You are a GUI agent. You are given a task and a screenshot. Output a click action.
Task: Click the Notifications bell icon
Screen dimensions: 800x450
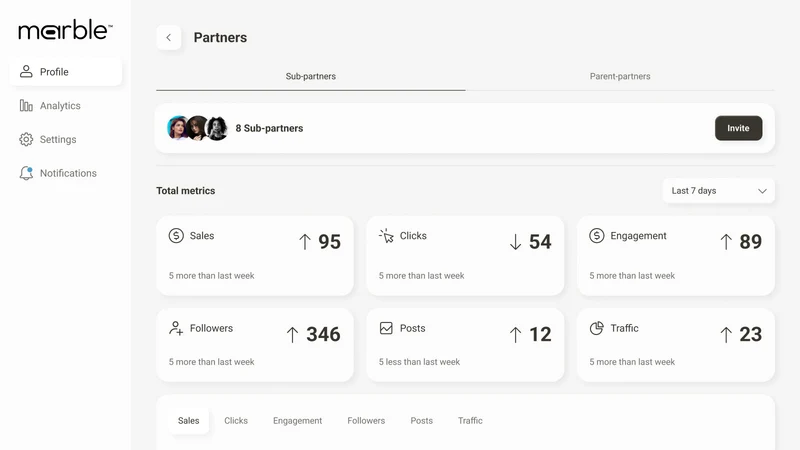click(x=26, y=173)
